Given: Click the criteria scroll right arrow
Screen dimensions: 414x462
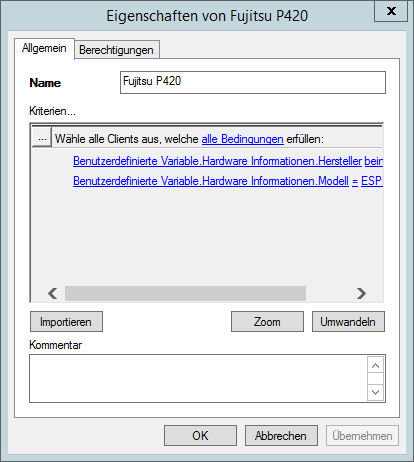Looking at the screenshot, I should tap(361, 294).
